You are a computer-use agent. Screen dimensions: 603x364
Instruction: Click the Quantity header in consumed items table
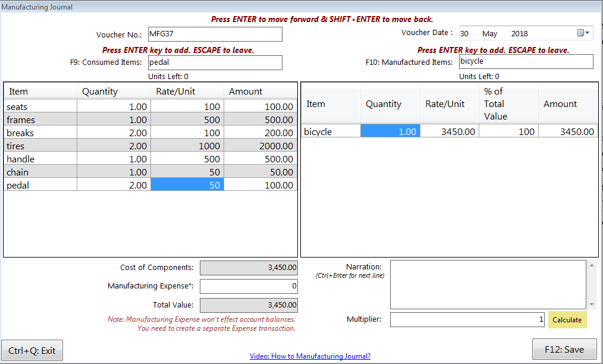click(x=114, y=92)
